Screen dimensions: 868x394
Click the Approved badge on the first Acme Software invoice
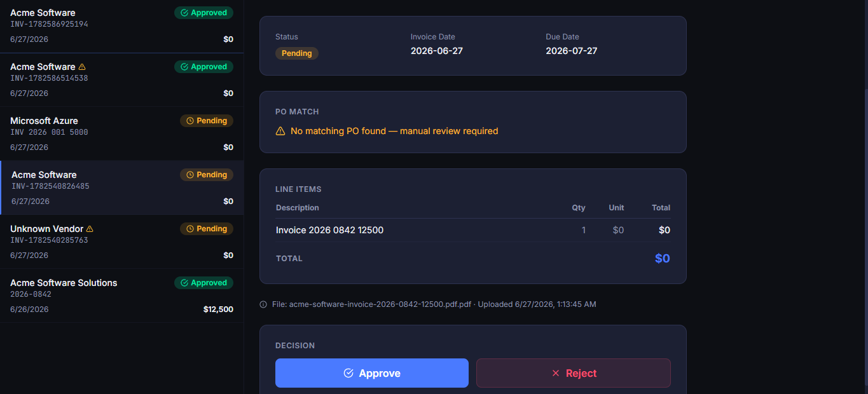click(203, 13)
